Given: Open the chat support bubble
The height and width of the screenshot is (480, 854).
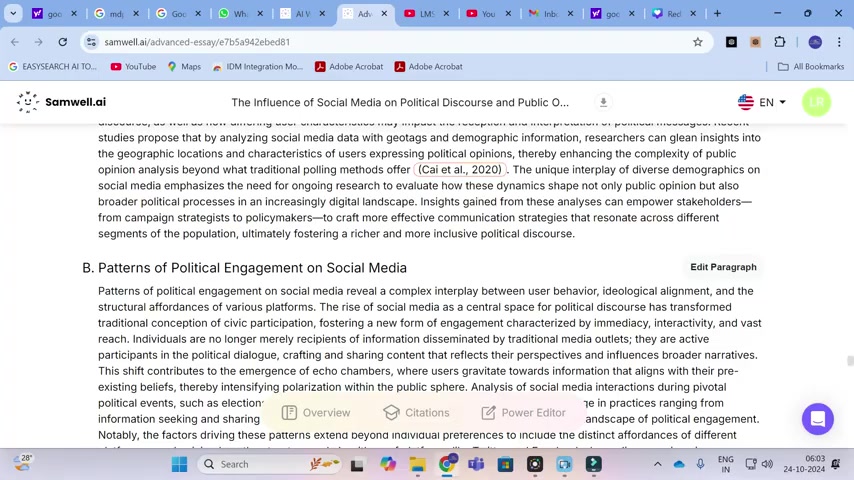Looking at the screenshot, I should [817, 418].
